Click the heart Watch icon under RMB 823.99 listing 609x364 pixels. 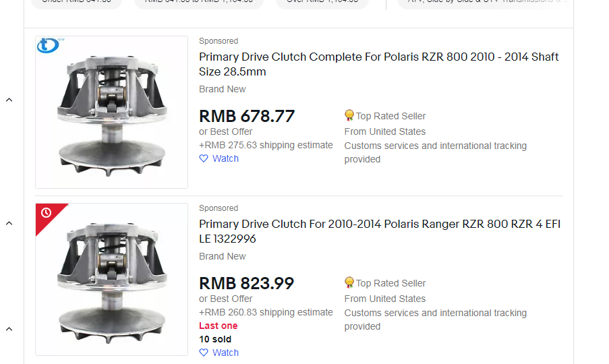coord(204,353)
